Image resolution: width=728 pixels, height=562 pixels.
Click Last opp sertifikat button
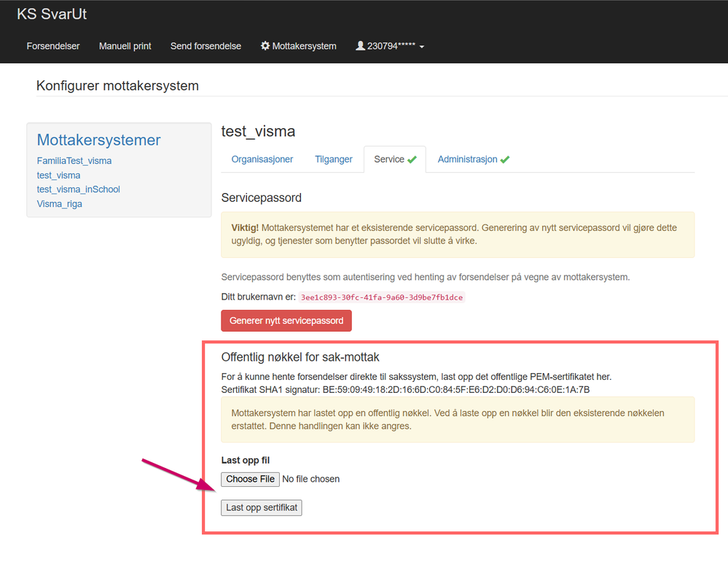coord(262,507)
